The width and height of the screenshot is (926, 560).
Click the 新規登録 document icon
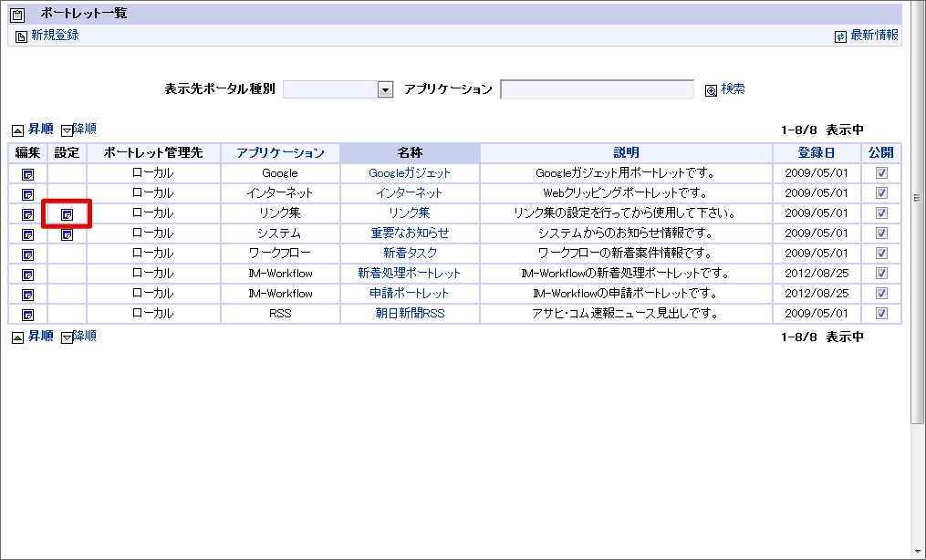[x=21, y=36]
